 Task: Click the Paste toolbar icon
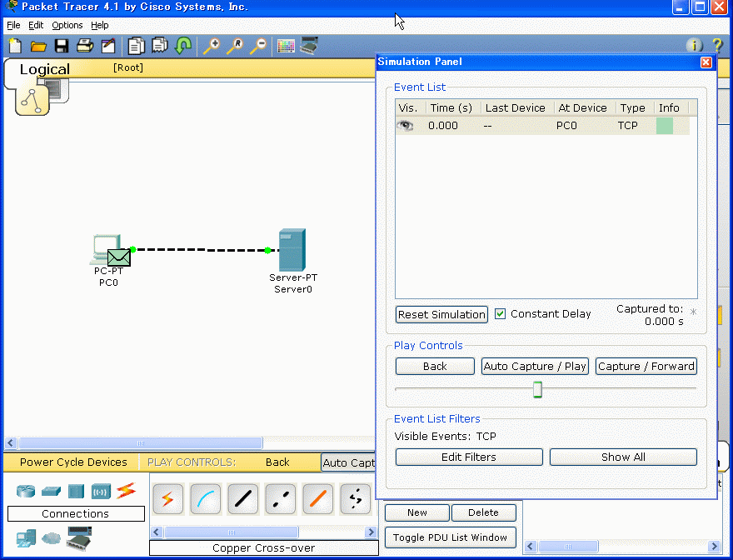[x=160, y=46]
